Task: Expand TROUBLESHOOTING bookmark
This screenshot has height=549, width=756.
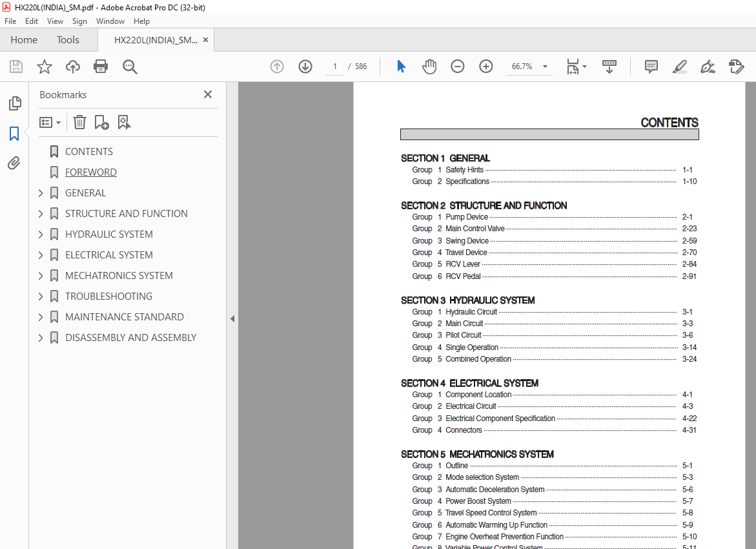Action: pyautogui.click(x=41, y=296)
